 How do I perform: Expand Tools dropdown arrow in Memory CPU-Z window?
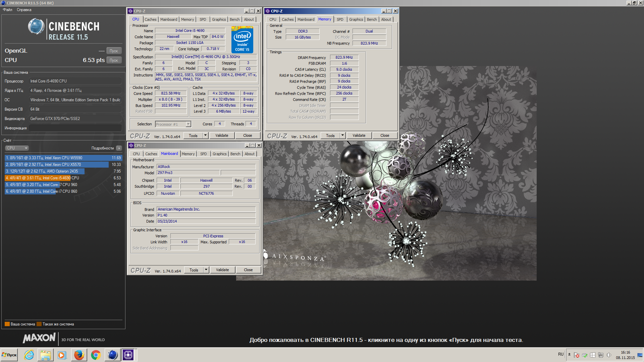(343, 136)
